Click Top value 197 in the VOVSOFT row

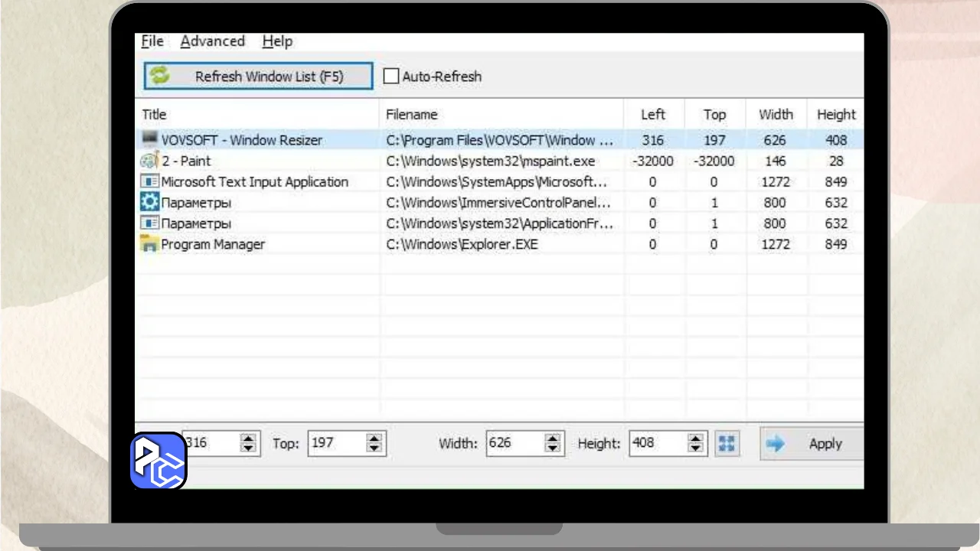click(x=714, y=140)
